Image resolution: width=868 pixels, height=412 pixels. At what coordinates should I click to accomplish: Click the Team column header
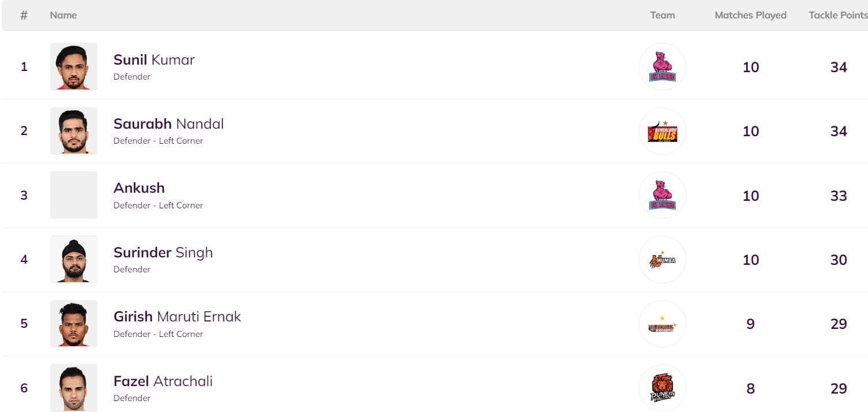tap(662, 16)
